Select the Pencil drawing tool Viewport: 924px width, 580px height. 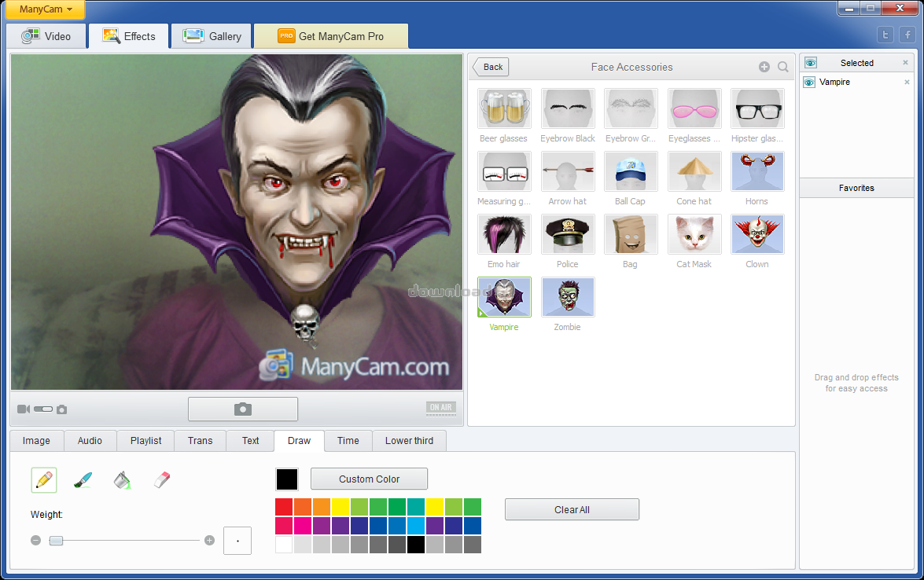coord(44,479)
